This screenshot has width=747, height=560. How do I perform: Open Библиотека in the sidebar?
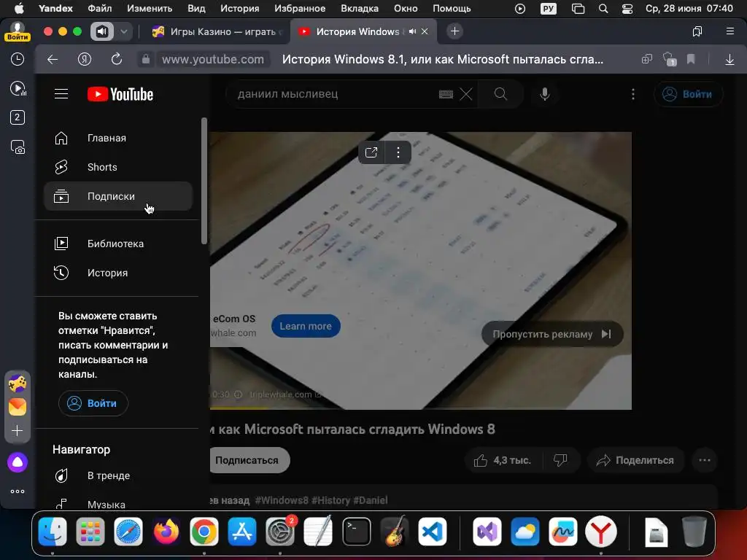click(x=118, y=244)
